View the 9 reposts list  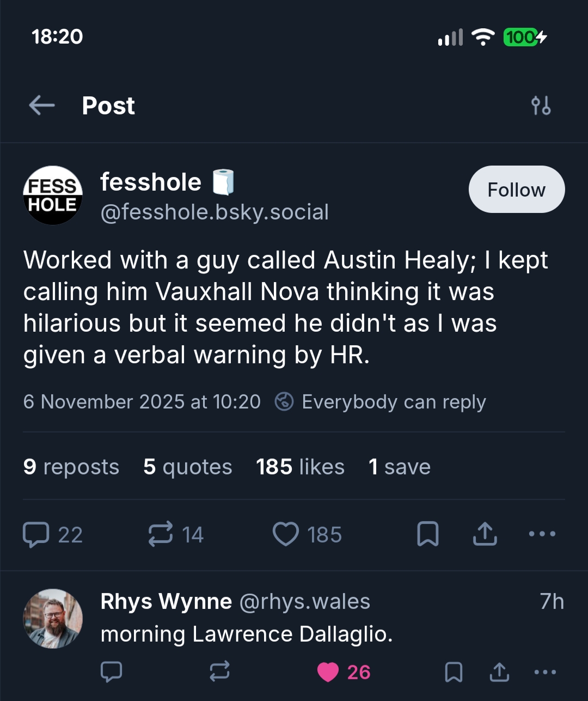(71, 467)
